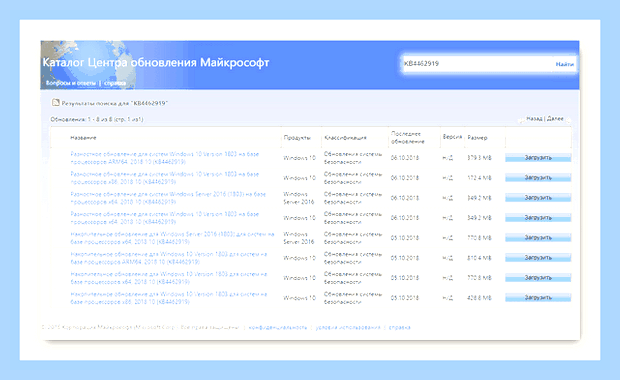The width and height of the screenshot is (620, 380).
Task: Select the 428.8 MB size cell
Action: [x=479, y=298]
